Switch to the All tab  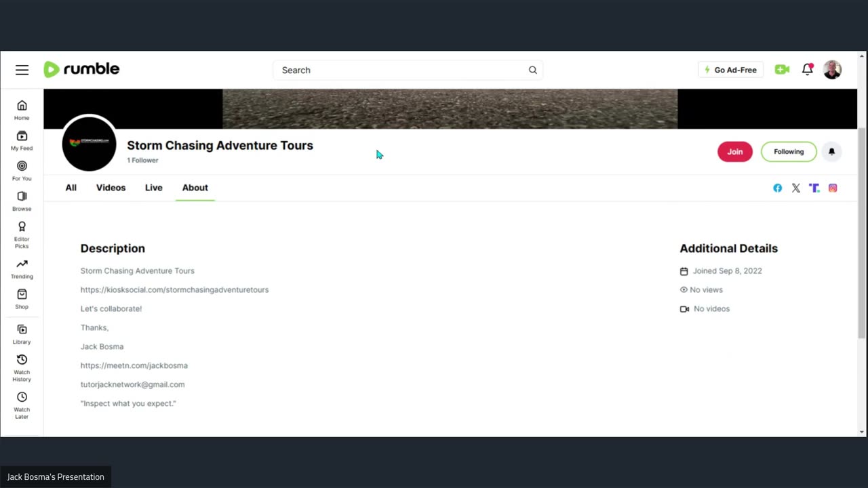[x=71, y=188]
